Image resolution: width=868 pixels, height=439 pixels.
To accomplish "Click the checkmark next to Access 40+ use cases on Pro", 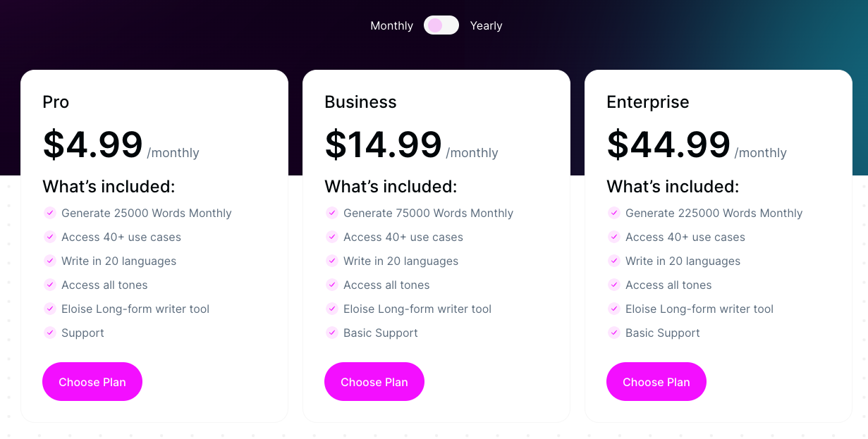I will tap(50, 237).
